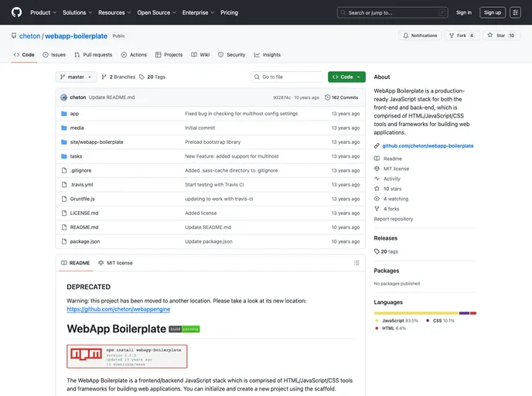Expand the Solutions menu

click(77, 12)
